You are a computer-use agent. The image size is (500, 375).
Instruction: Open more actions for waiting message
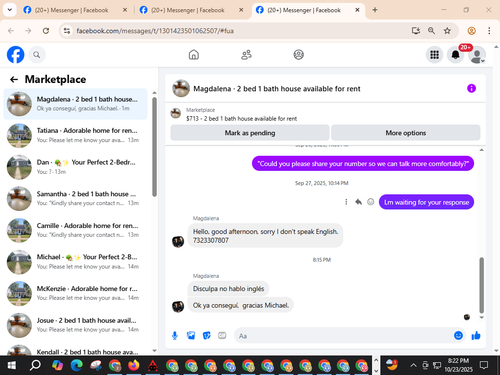tap(346, 202)
